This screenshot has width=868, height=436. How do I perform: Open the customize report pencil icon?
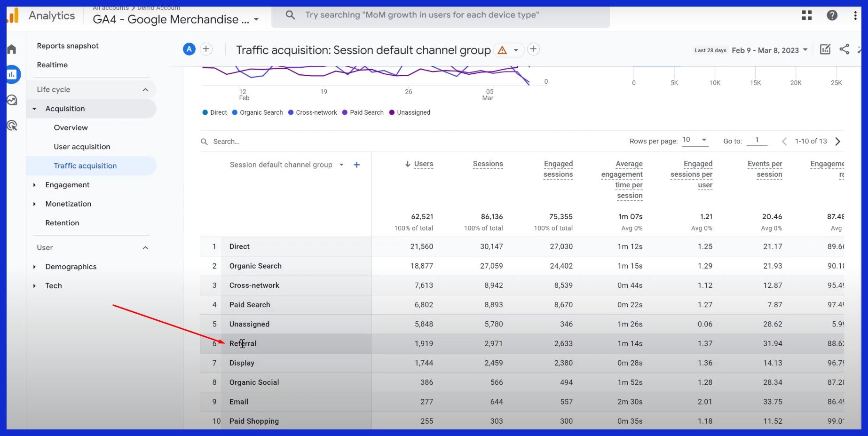click(825, 49)
